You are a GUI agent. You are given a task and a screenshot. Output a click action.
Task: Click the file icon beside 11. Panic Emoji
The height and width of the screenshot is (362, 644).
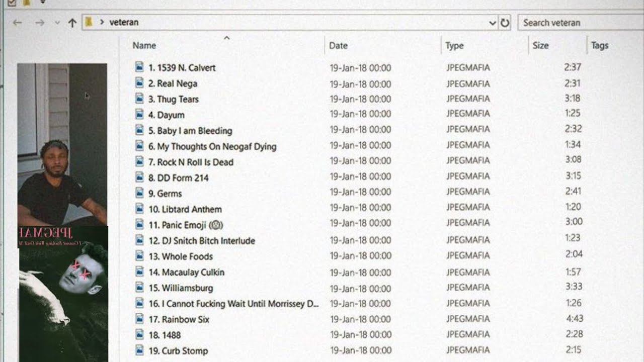pos(139,224)
